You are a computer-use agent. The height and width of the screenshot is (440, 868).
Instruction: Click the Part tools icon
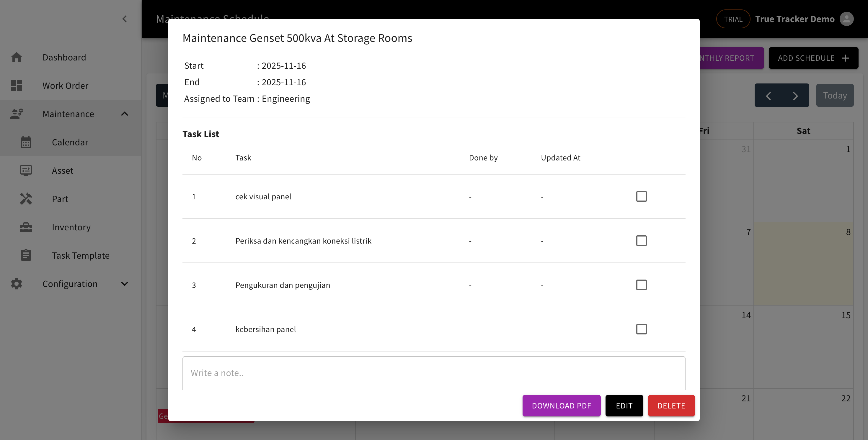[x=26, y=199]
